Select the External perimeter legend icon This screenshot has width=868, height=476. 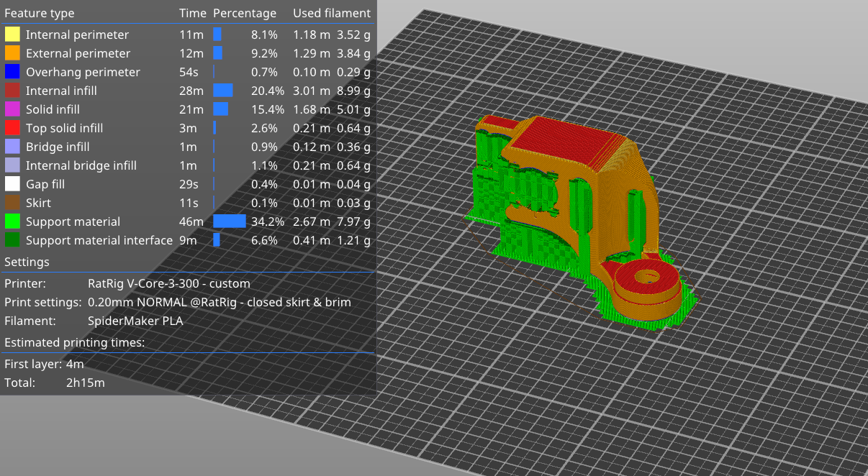15,53
